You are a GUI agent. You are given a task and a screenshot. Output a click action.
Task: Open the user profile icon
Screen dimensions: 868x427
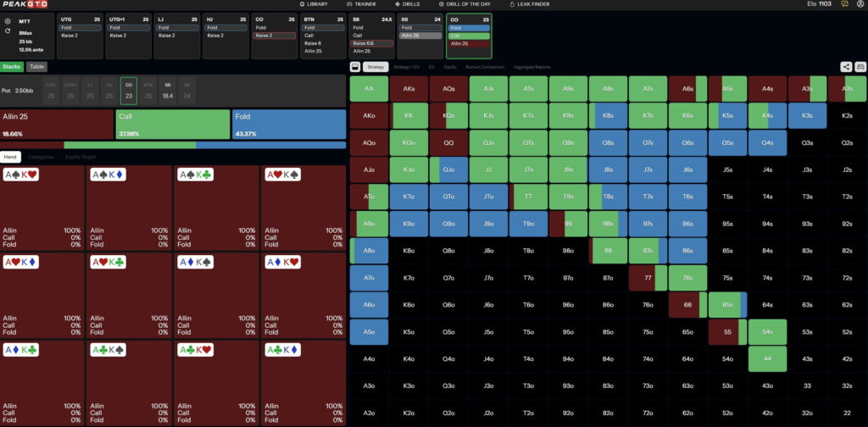(x=860, y=4)
